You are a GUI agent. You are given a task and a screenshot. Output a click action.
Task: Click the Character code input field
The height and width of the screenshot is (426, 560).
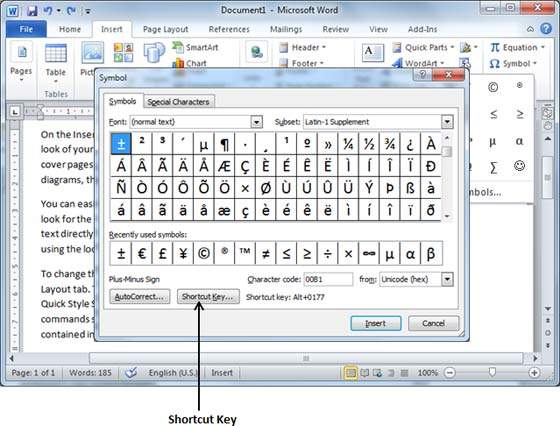[328, 279]
